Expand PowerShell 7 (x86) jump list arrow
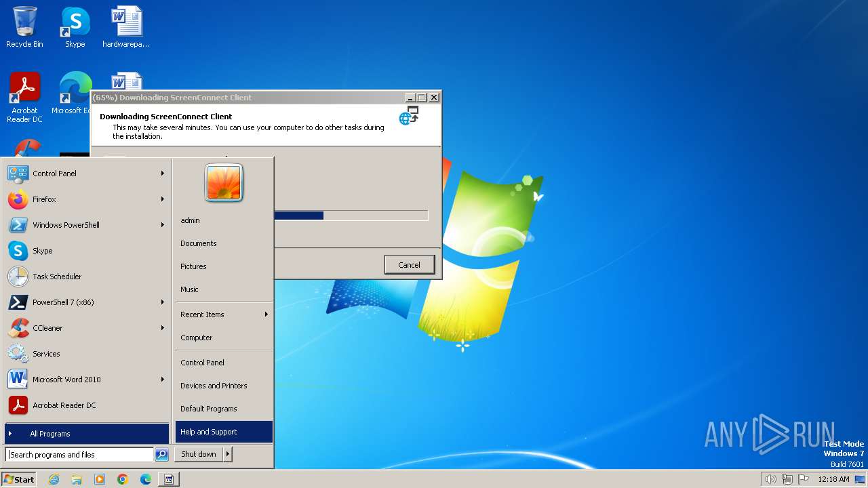Viewport: 868px width, 488px height. coord(163,302)
